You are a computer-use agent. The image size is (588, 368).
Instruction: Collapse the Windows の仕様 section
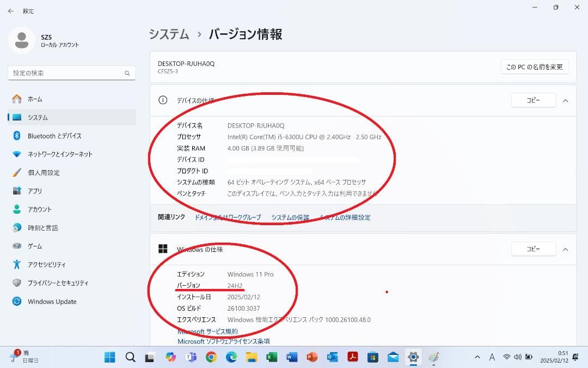point(565,249)
